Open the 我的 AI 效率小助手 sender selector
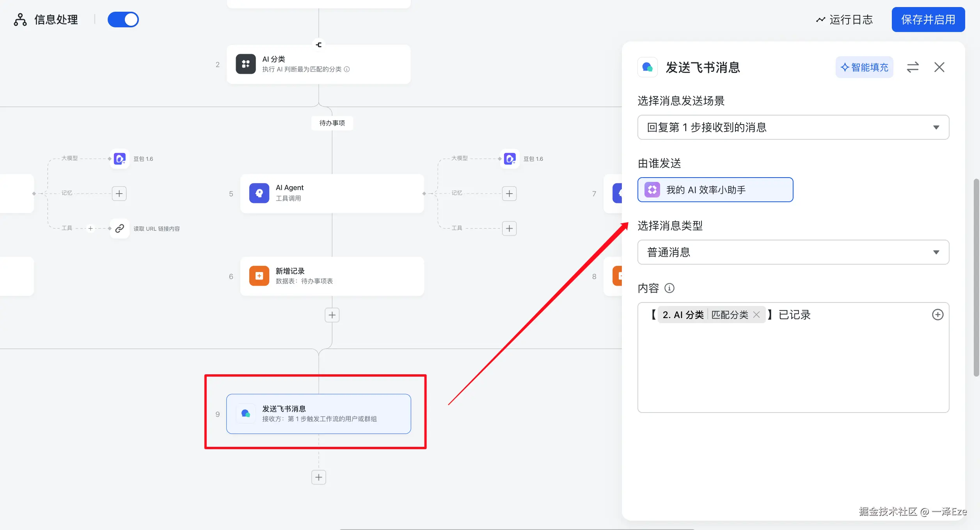The image size is (980, 530). [715, 190]
